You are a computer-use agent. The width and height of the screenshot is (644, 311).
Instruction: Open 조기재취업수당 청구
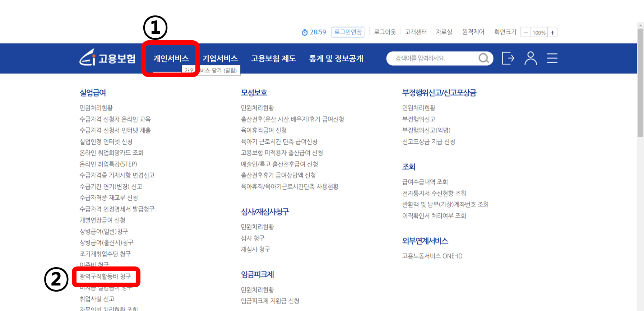[x=105, y=254]
